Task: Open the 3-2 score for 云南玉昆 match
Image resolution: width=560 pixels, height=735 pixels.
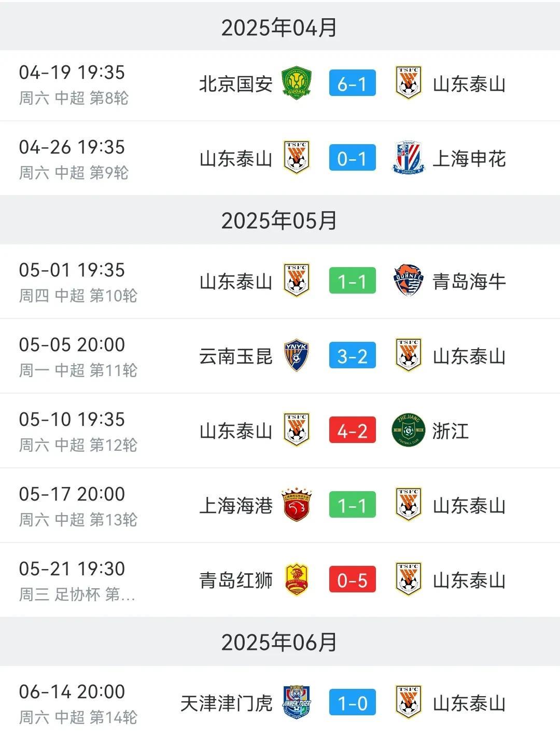Action: (352, 356)
